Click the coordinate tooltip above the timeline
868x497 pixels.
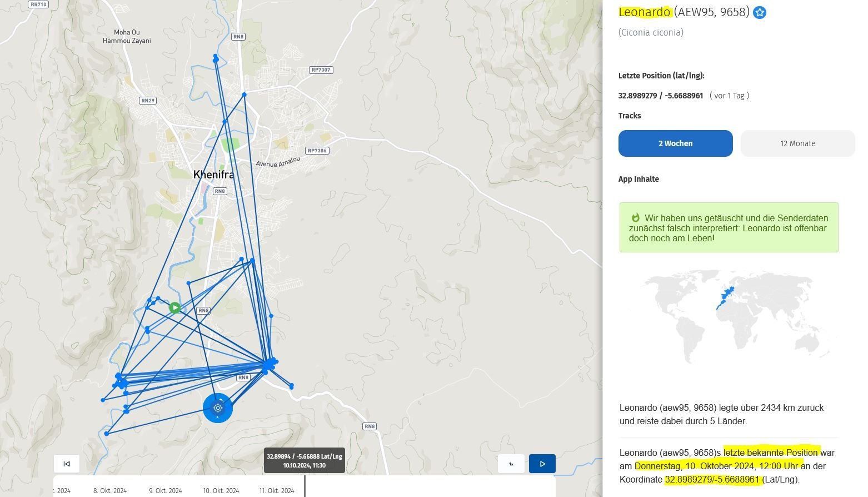click(304, 460)
